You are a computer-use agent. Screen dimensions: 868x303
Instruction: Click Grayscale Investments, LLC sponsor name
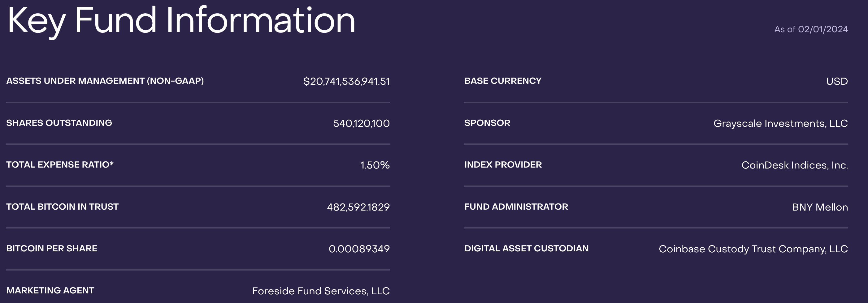(x=780, y=124)
